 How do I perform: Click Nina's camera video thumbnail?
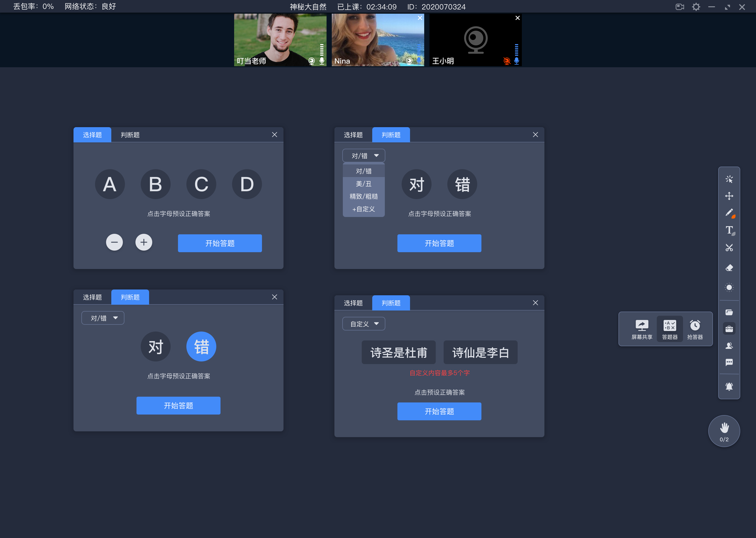pyautogui.click(x=377, y=39)
